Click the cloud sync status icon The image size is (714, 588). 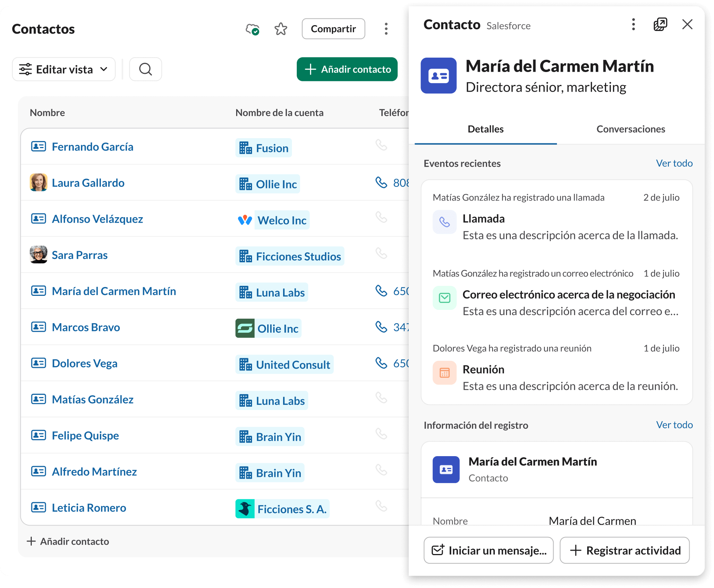click(x=252, y=29)
